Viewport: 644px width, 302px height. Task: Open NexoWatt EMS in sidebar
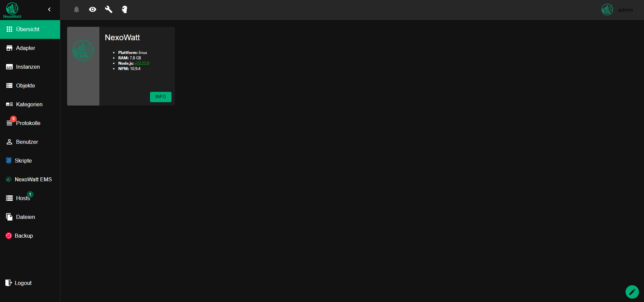(30, 180)
